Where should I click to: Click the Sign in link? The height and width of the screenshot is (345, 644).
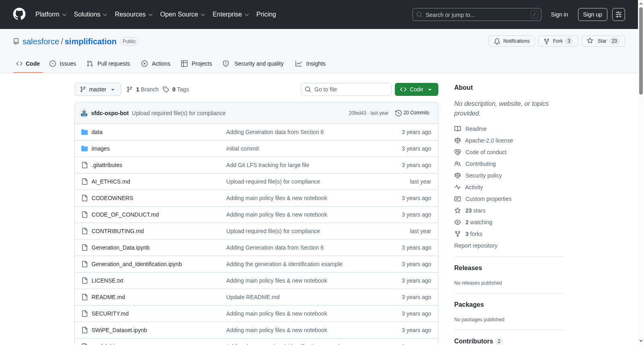coord(559,14)
